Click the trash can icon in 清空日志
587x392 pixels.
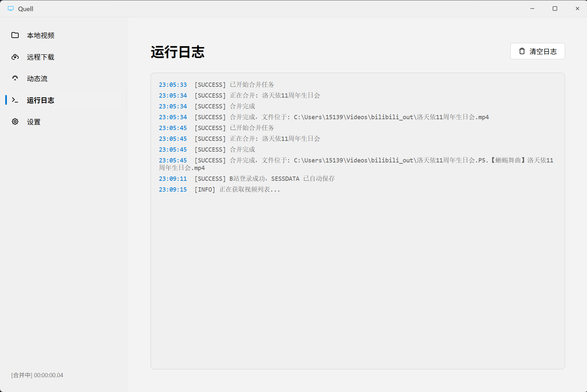pos(522,51)
